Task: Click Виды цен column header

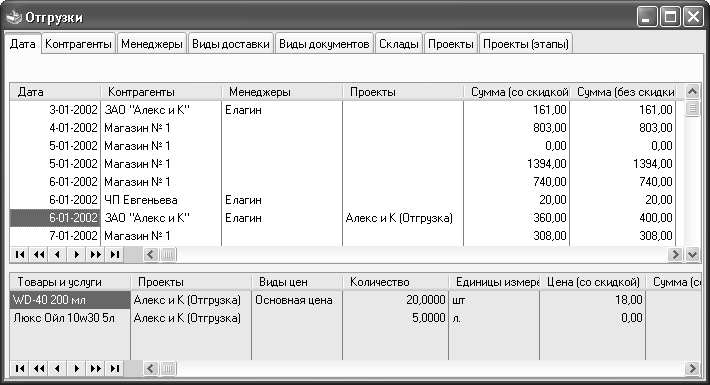Action: (297, 282)
